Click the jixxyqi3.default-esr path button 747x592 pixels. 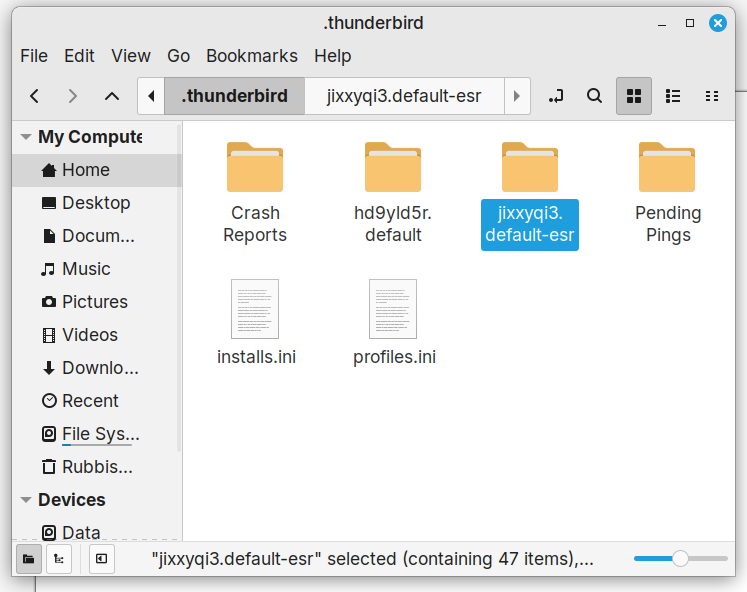pos(404,96)
